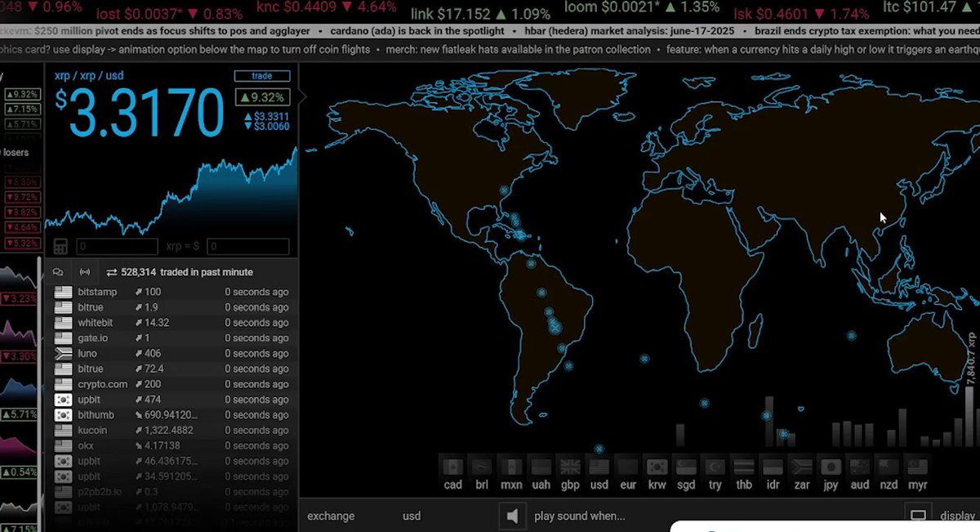The image size is (980, 532).
Task: Click the knc $0.4409 ticker item
Action: 327,8
